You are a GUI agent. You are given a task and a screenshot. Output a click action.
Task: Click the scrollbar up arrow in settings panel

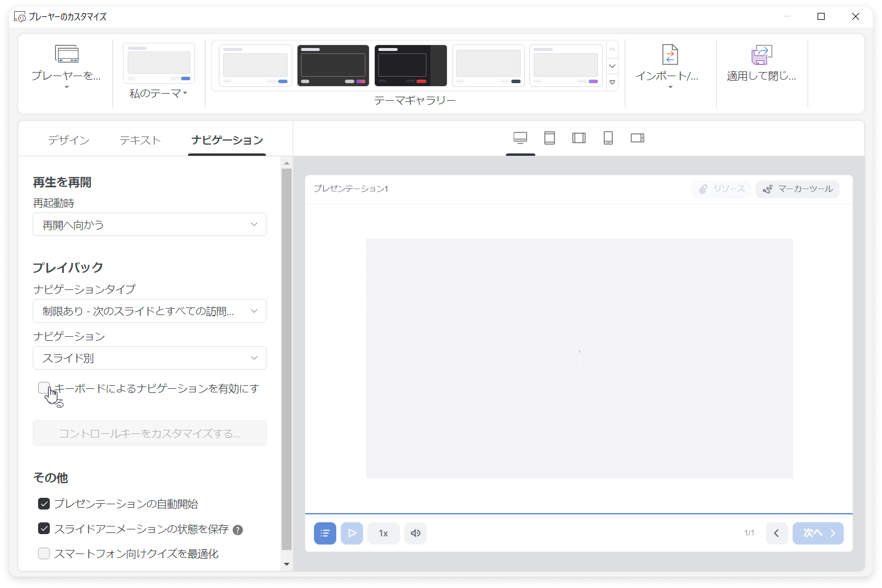(286, 163)
